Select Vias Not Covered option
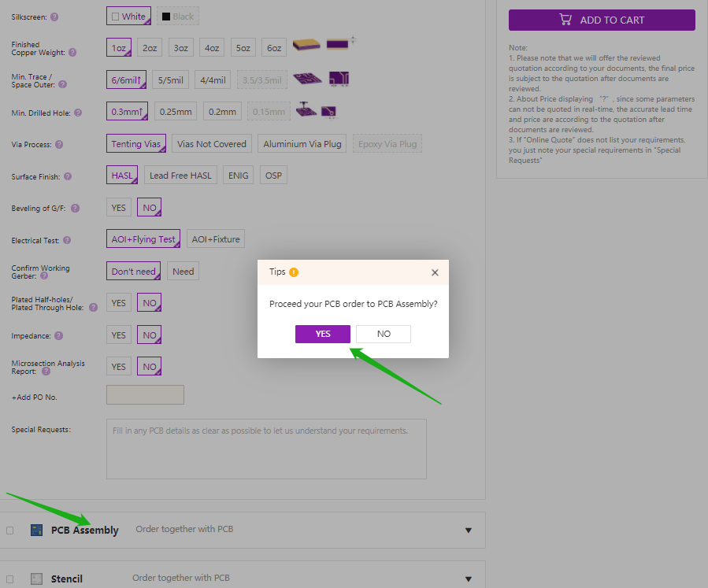 click(x=212, y=144)
